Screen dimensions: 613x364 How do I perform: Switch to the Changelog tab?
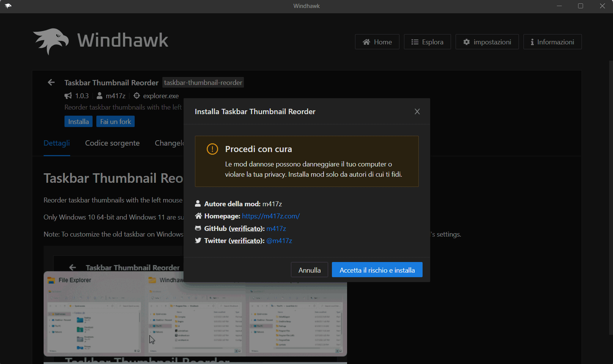pos(169,143)
